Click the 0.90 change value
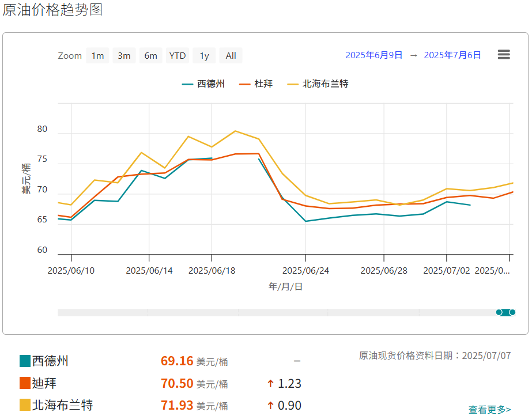Viewport: 532px width, 416px height. [x=289, y=406]
